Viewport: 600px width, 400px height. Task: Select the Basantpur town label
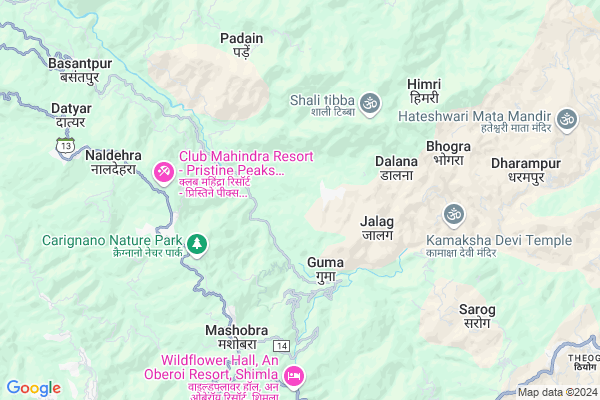pos(80,70)
